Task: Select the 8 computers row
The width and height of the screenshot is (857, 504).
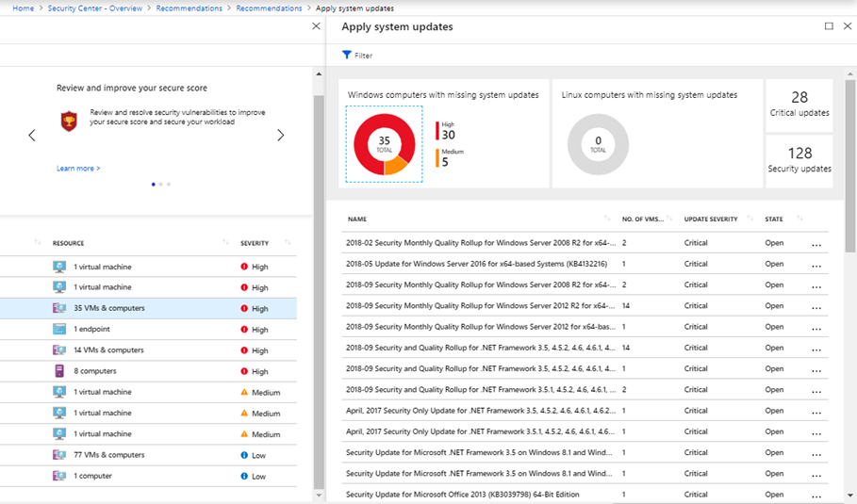Action: (148, 371)
